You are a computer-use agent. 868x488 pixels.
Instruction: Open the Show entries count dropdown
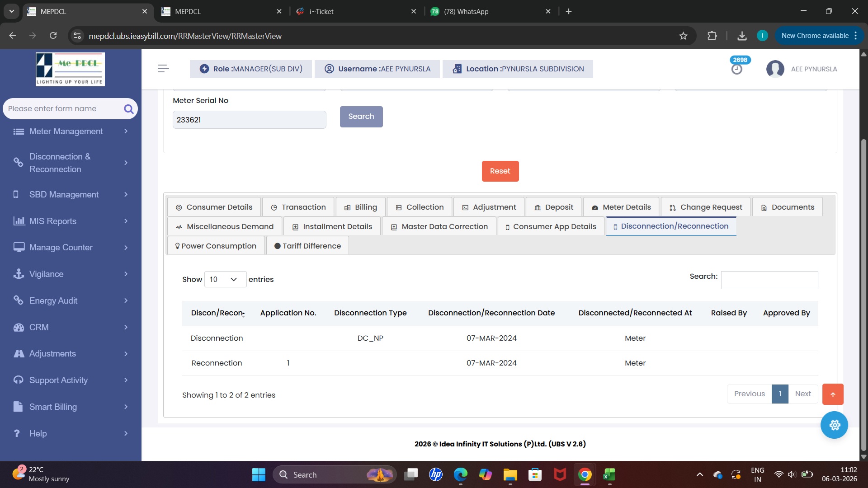tap(225, 279)
